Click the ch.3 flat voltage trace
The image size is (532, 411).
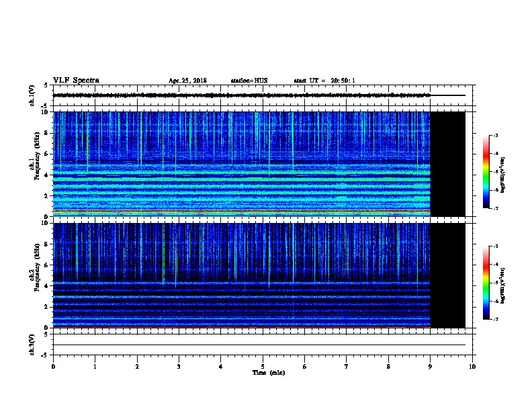point(259,345)
